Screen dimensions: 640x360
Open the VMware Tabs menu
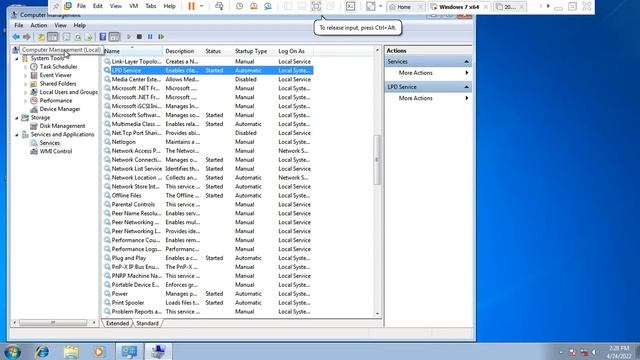pos(151,6)
